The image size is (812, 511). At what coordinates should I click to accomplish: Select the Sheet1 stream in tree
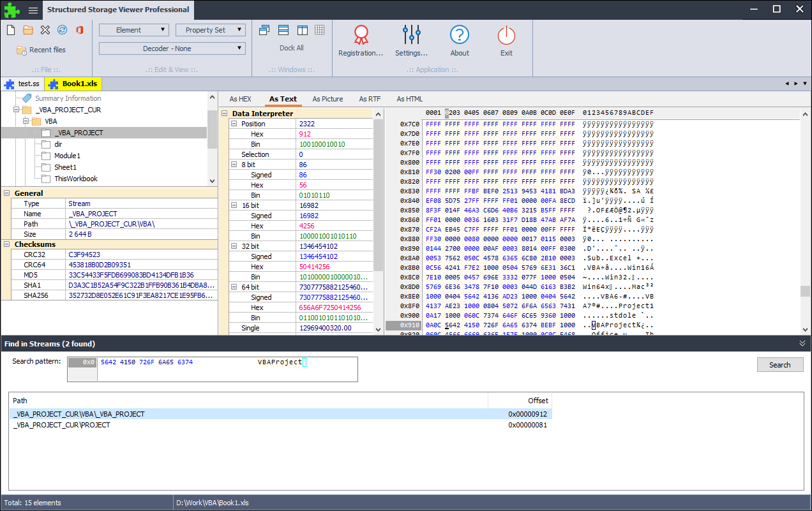65,167
